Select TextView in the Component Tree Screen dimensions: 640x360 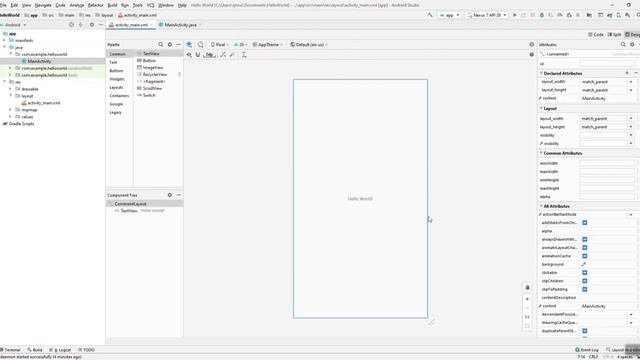pos(129,211)
